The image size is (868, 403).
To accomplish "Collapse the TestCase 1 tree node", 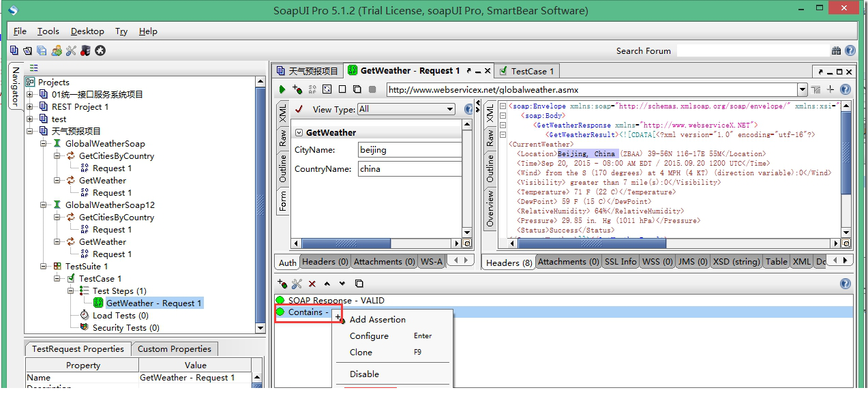I will (x=57, y=279).
